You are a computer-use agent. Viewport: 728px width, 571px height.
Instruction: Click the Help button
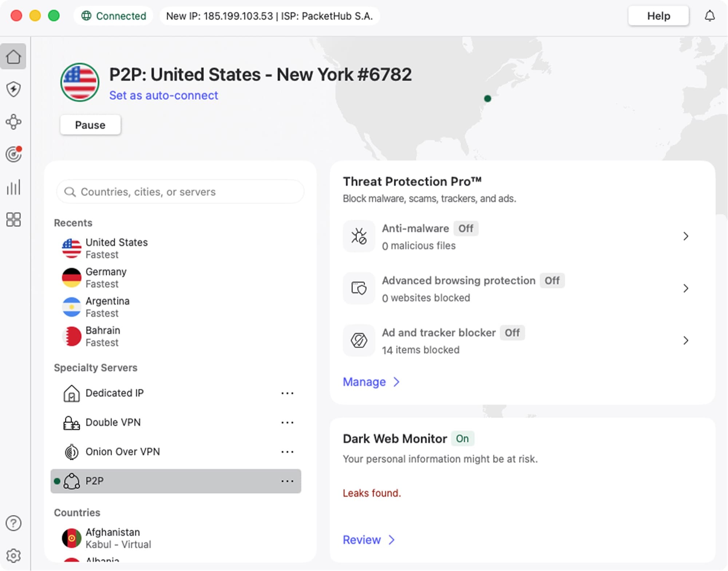658,16
